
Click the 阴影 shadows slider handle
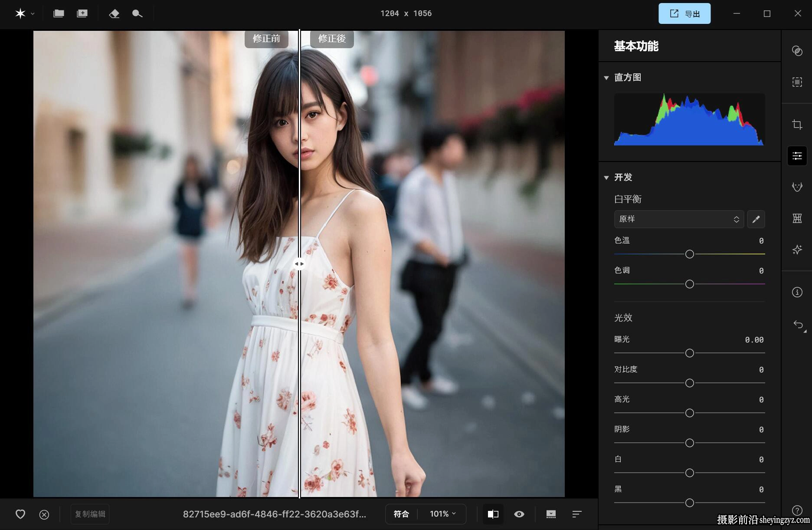click(x=689, y=443)
